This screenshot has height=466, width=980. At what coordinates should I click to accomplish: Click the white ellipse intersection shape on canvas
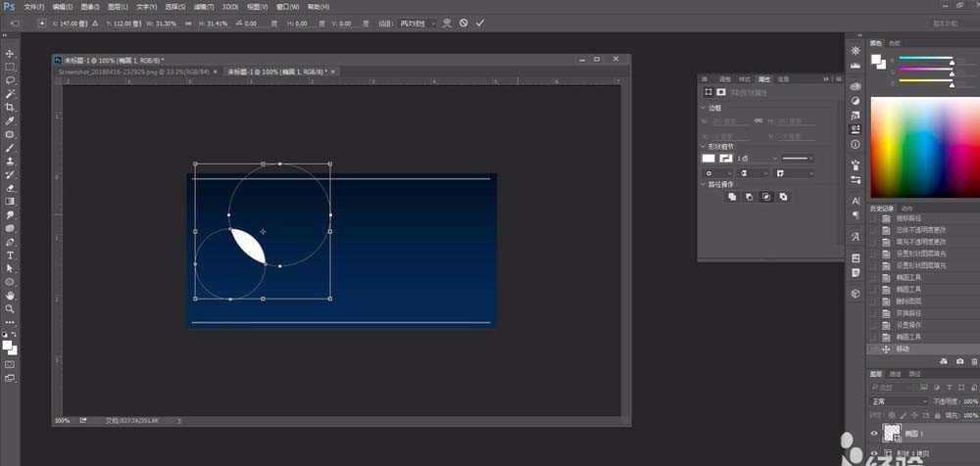point(248,246)
